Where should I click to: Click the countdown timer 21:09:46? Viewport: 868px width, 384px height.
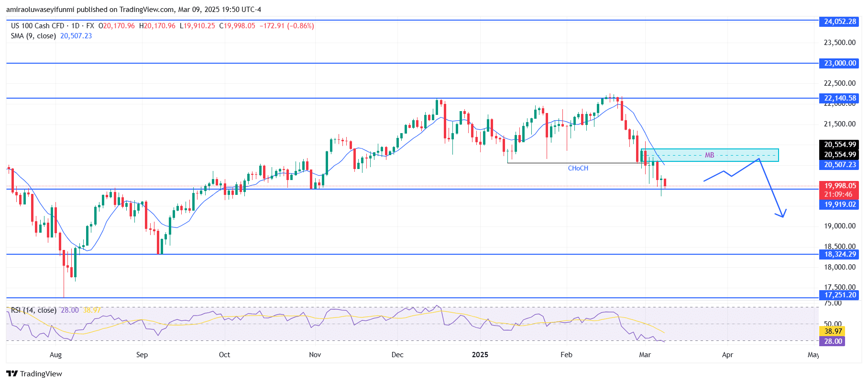click(838, 194)
